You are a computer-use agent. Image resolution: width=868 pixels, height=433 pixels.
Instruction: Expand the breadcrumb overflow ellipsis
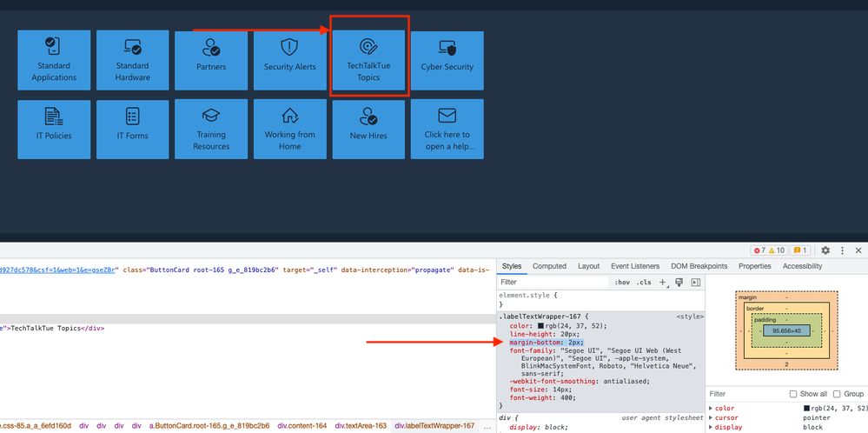pyautogui.click(x=487, y=426)
